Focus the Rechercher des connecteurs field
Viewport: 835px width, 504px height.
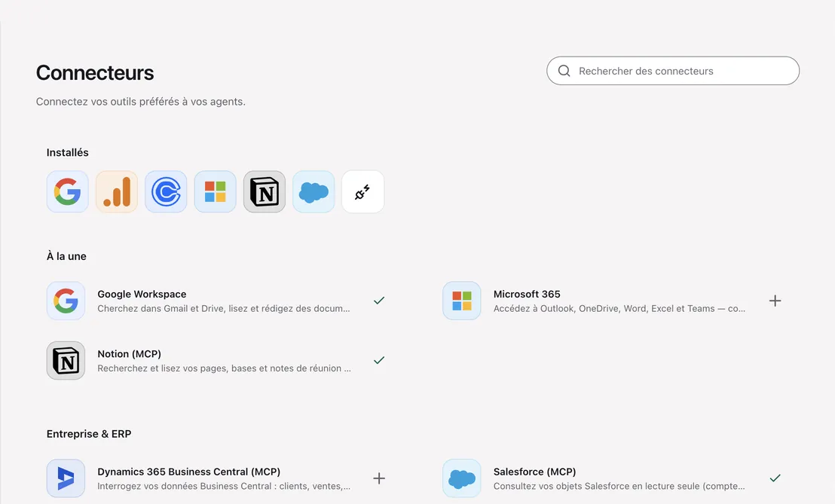tap(673, 71)
